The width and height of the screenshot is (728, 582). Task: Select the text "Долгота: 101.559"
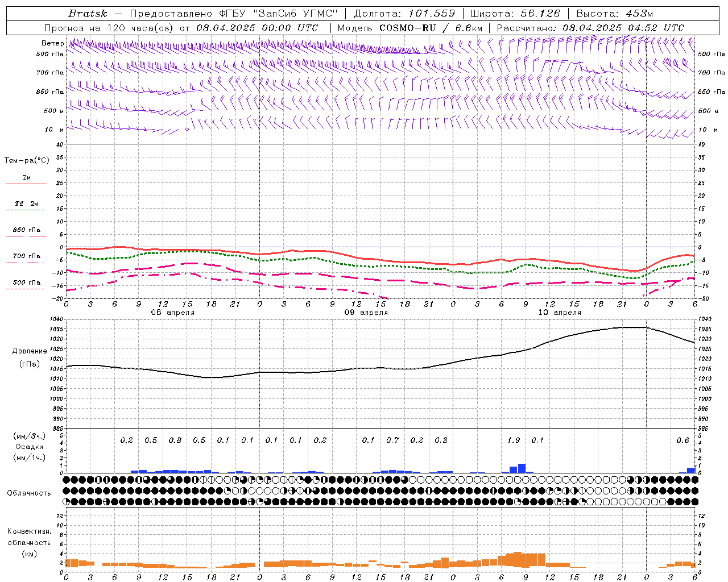(404, 14)
